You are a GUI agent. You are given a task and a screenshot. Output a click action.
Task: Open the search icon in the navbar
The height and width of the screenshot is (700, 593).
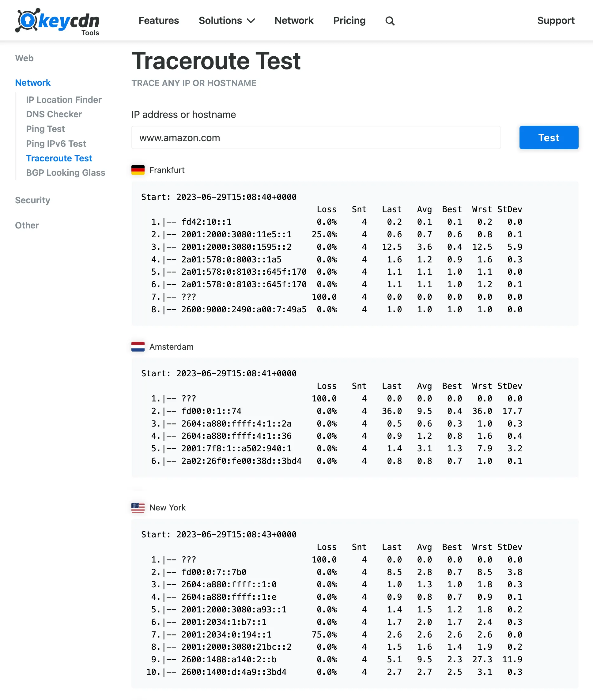(x=390, y=21)
